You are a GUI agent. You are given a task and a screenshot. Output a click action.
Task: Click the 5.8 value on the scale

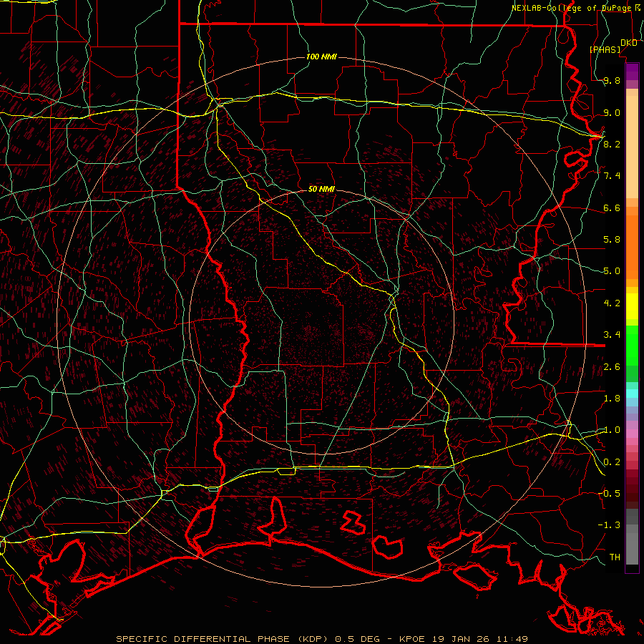[x=612, y=240]
